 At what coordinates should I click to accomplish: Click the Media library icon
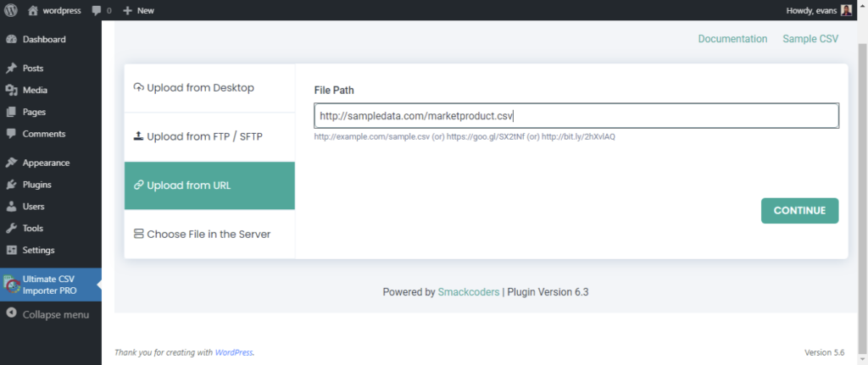[11, 90]
